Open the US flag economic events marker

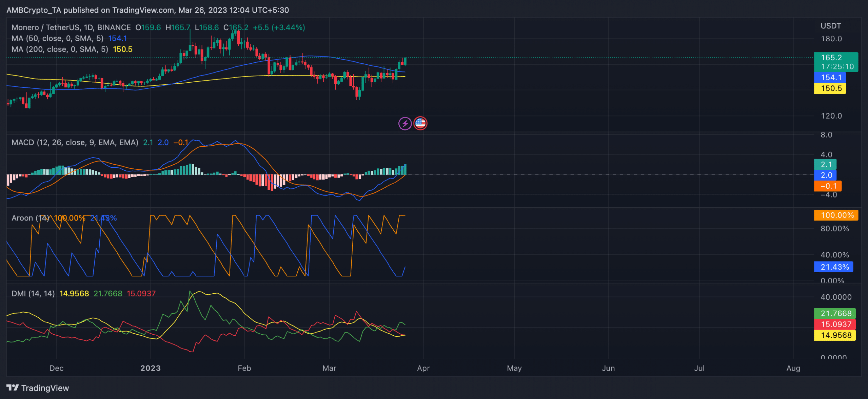click(x=420, y=124)
